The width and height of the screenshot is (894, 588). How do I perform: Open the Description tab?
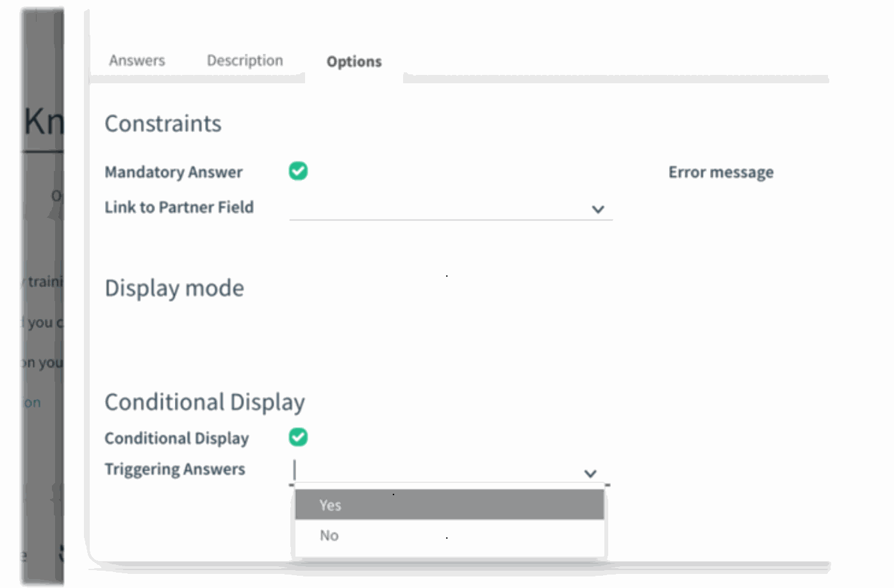(244, 61)
